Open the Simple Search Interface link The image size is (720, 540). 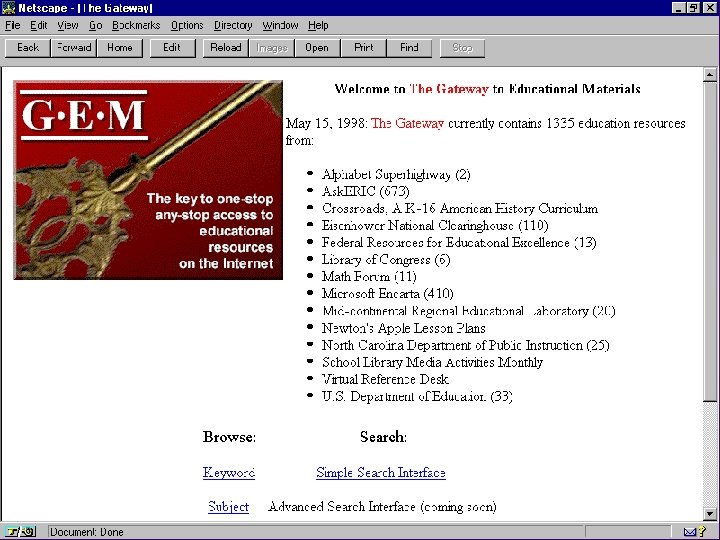(381, 472)
